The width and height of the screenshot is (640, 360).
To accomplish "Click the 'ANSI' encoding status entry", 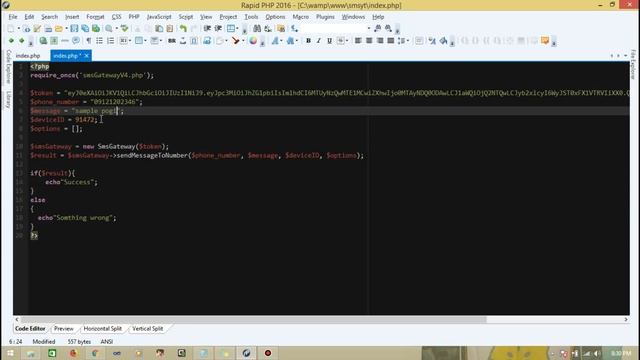I will (107, 342).
